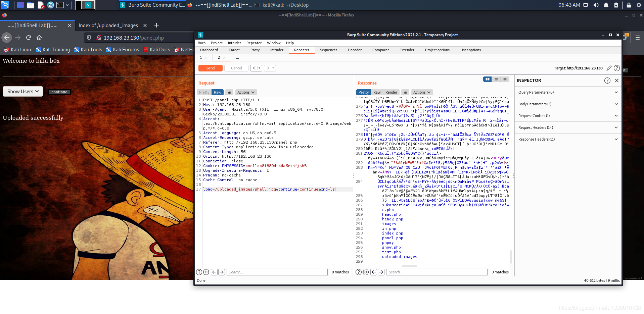Open file manager from the panel
The height and width of the screenshot is (314, 644).
[31, 5]
